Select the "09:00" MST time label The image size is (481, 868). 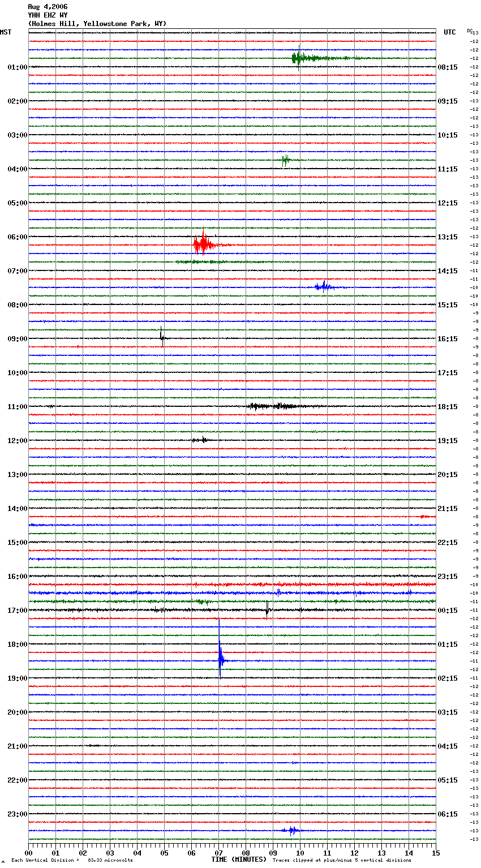coord(18,339)
